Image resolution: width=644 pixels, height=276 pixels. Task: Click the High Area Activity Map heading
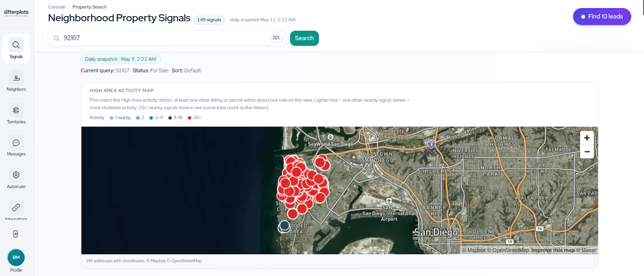pos(122,90)
